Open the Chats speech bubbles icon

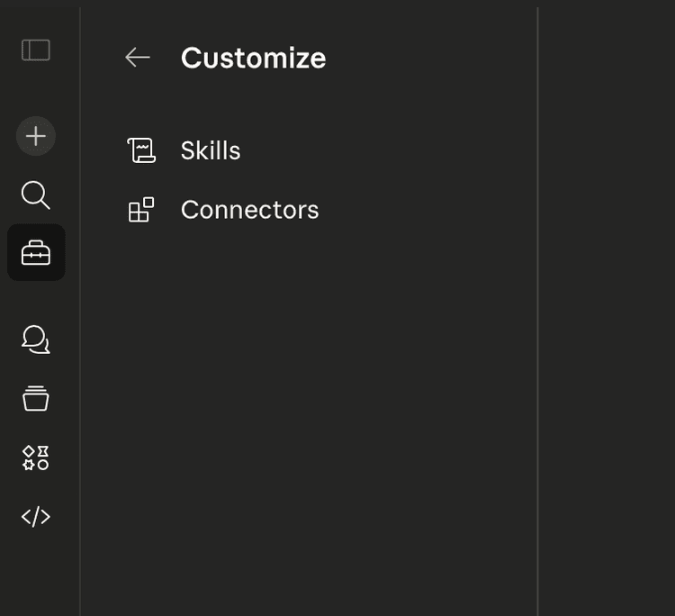click(36, 340)
